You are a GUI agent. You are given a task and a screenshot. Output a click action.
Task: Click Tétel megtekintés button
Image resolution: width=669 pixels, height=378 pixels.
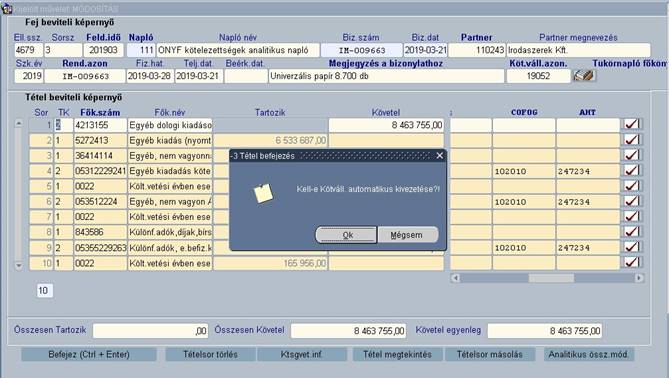tap(397, 354)
